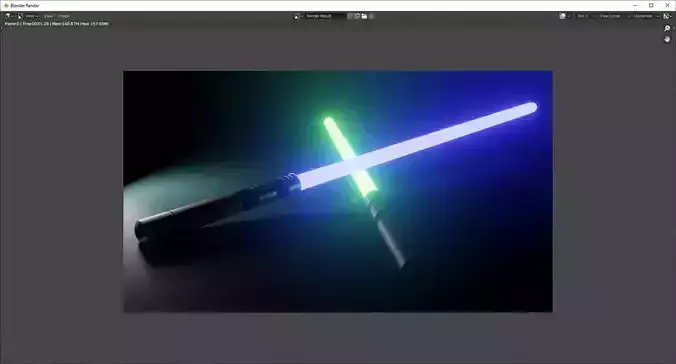Open the editor type selector icon
This screenshot has width=676, height=364.
[x=9, y=16]
